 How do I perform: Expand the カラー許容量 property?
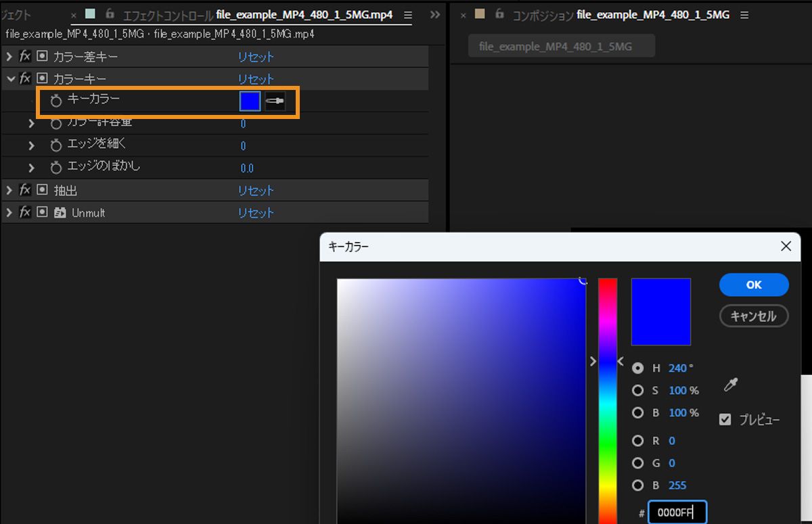click(x=31, y=123)
